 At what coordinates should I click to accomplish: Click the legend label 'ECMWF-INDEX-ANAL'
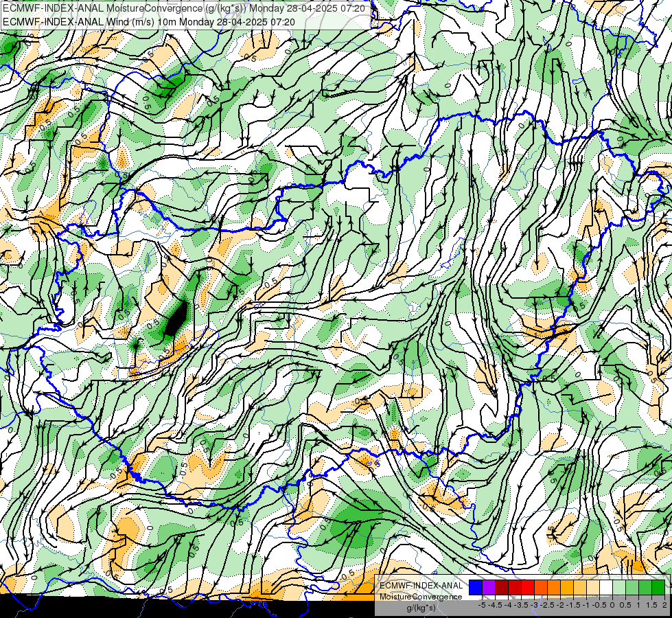tap(421, 586)
